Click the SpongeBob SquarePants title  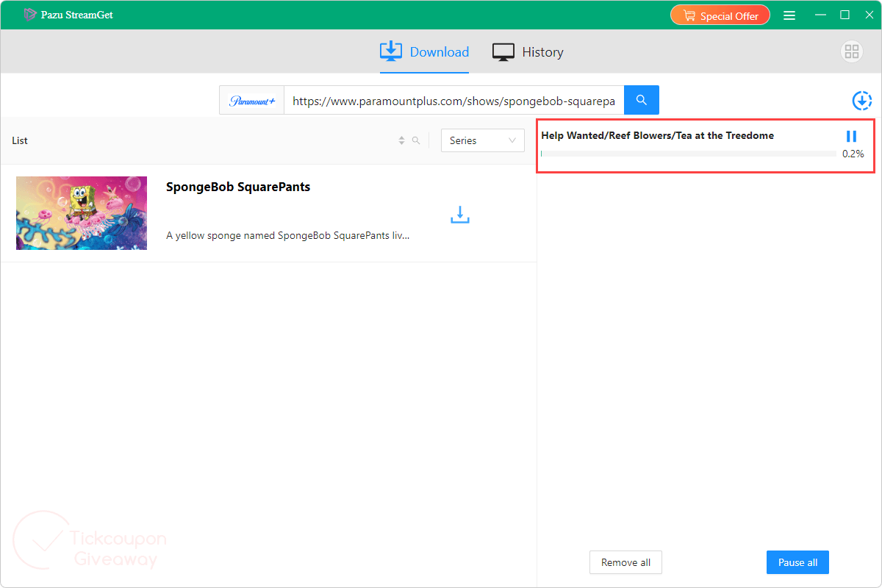click(x=238, y=187)
